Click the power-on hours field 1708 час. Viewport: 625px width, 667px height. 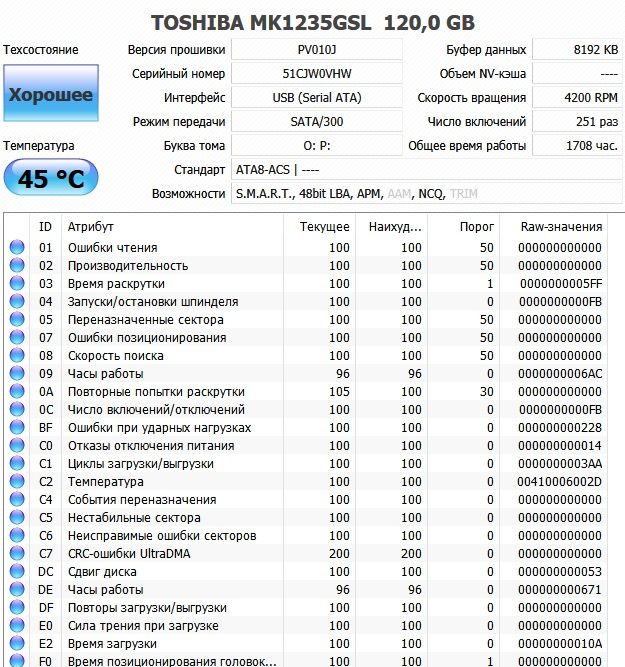(x=577, y=146)
